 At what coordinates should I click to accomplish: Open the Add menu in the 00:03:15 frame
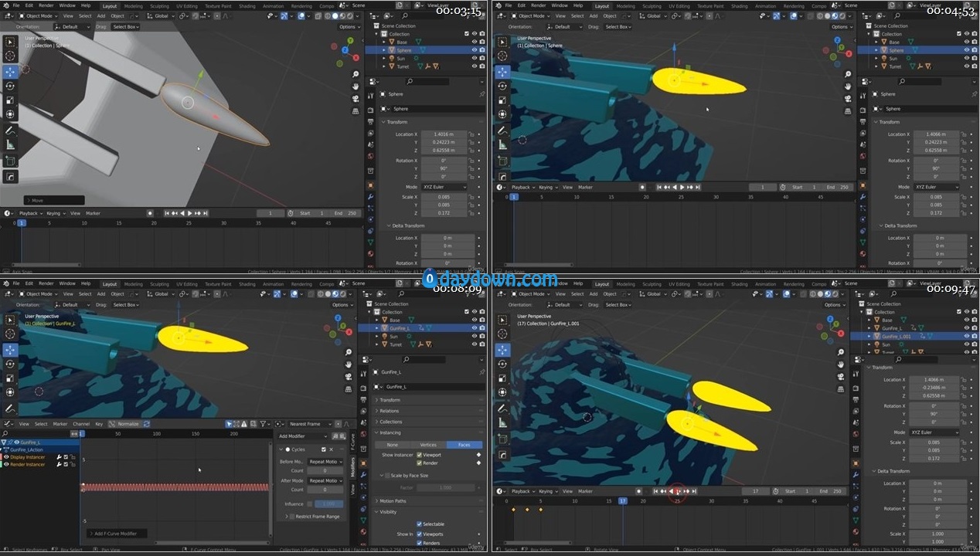click(x=101, y=15)
